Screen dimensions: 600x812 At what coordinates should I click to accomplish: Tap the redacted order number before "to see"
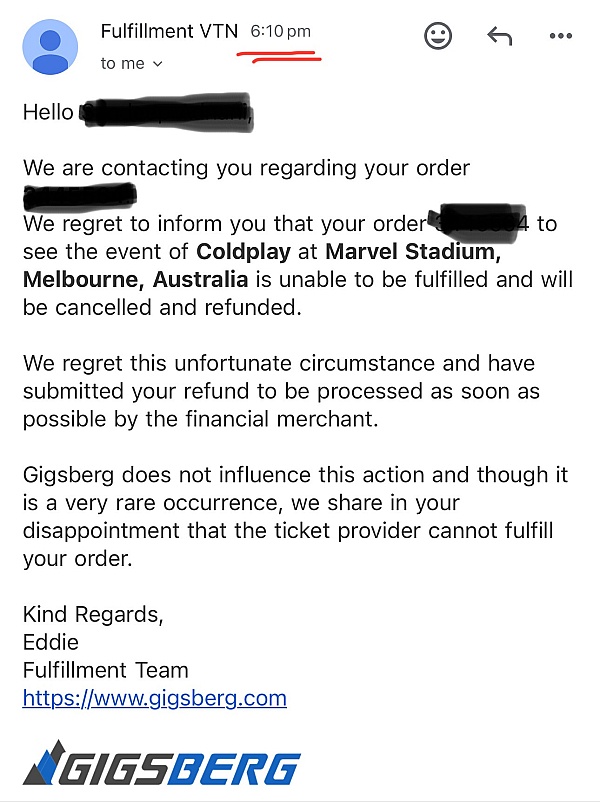point(477,224)
